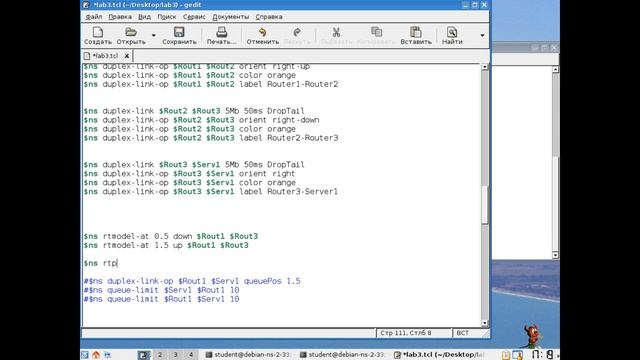Switch to workspace 2 in pager

point(160,355)
